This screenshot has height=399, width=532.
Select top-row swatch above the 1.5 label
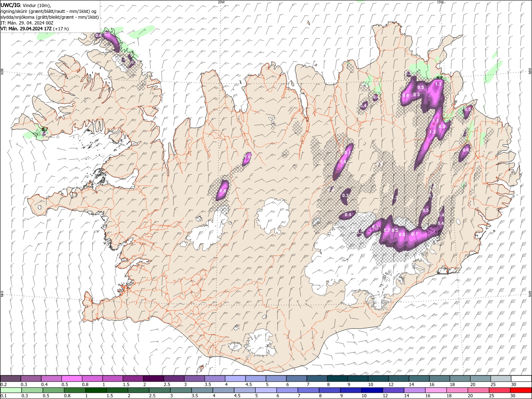tap(133, 379)
